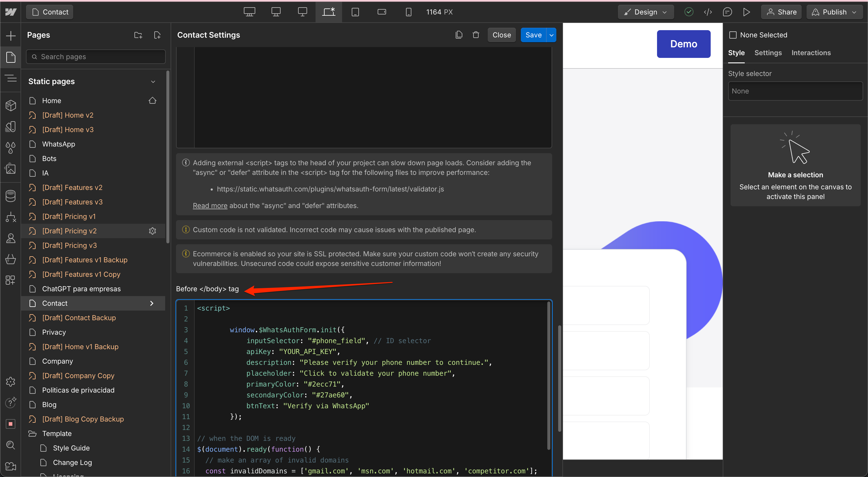Open the Pages panel icon
The height and width of the screenshot is (477, 868).
click(x=11, y=57)
